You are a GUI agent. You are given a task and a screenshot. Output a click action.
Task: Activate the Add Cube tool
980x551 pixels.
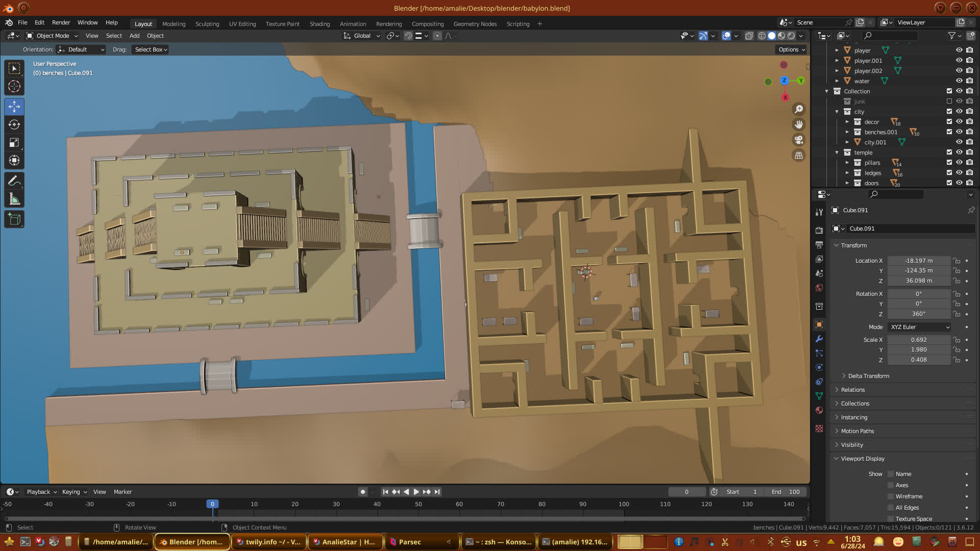coord(14,219)
